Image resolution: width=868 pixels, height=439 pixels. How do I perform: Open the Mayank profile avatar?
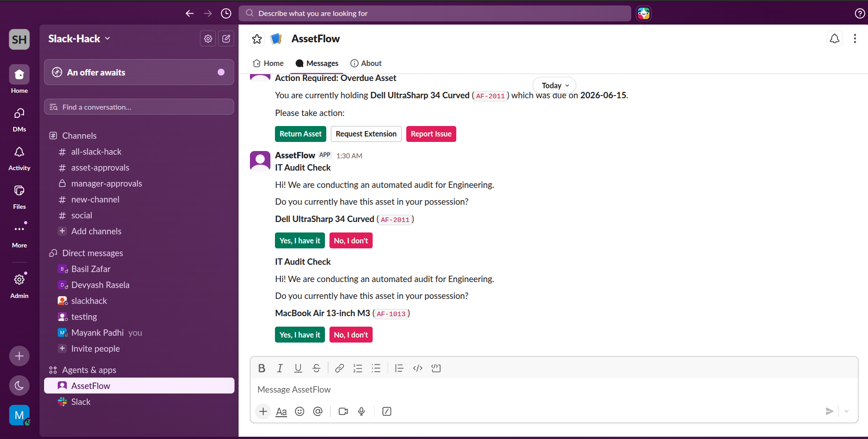coord(20,415)
